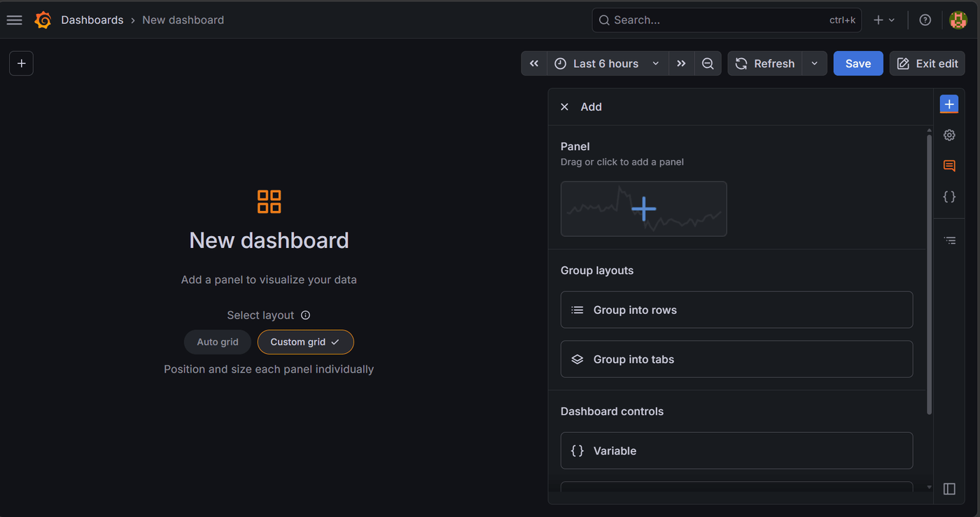Click the layout info icon
Screen dimensions: 980x517
click(305, 315)
